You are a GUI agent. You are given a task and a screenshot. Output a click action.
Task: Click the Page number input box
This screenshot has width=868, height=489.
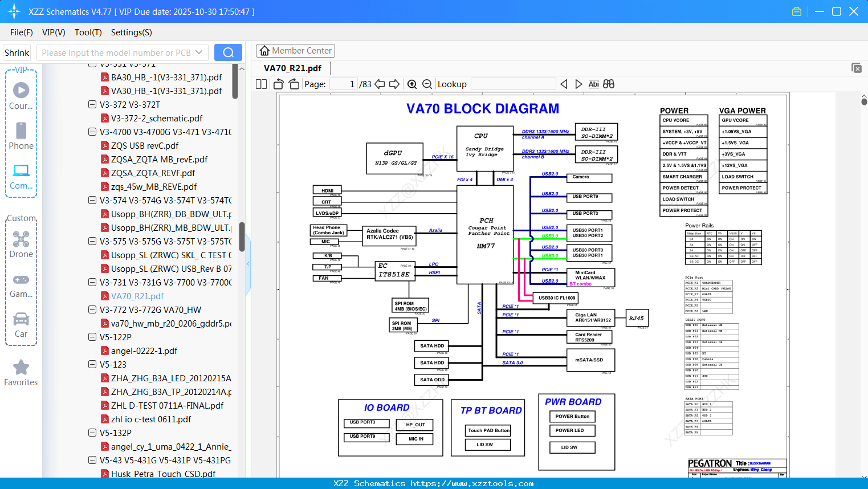pyautogui.click(x=343, y=84)
